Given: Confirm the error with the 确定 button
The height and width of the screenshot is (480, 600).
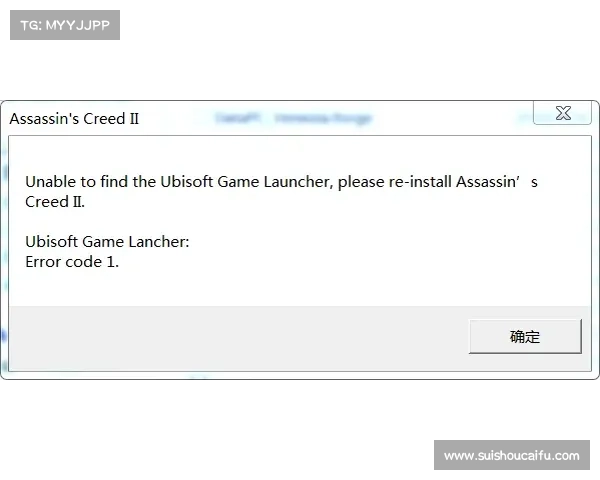Looking at the screenshot, I should tap(525, 336).
